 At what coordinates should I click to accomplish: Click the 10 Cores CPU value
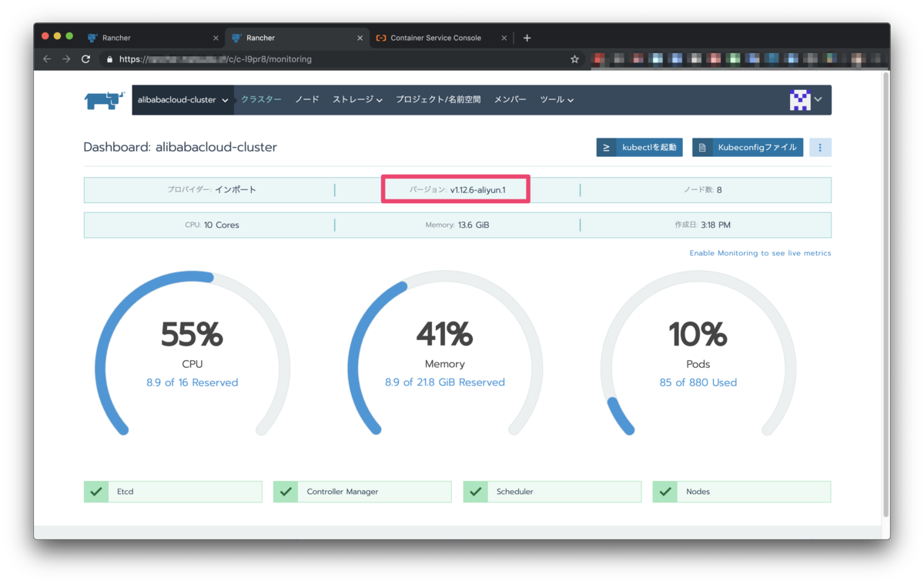[222, 225]
